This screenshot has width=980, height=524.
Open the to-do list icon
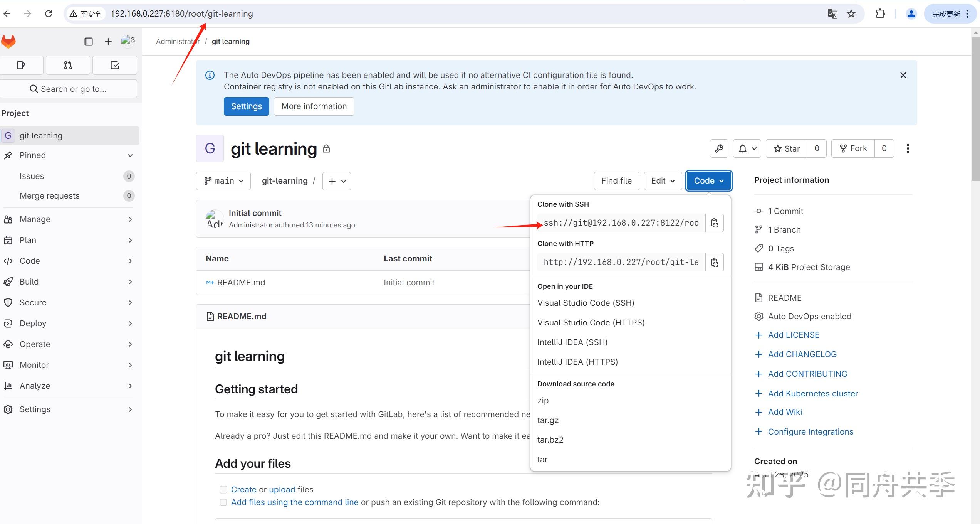tap(114, 65)
